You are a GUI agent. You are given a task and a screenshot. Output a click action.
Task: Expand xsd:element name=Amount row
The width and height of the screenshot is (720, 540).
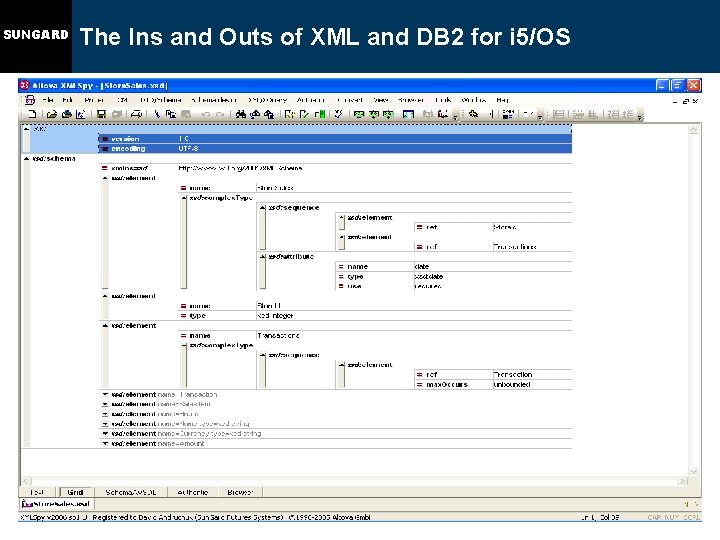tap(105, 444)
